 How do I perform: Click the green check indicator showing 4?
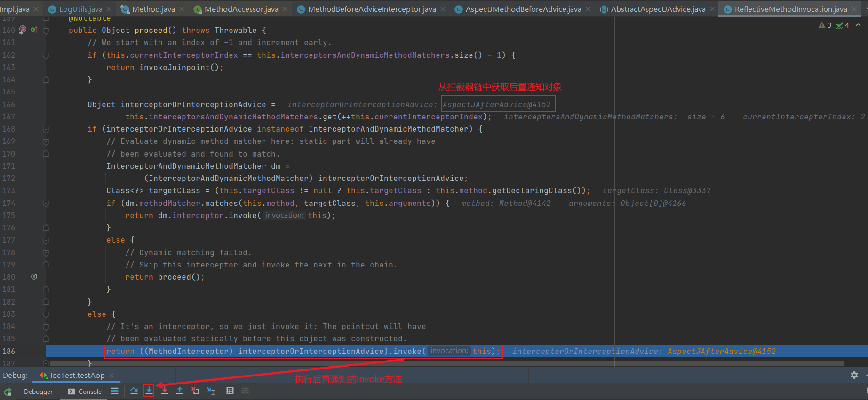843,25
